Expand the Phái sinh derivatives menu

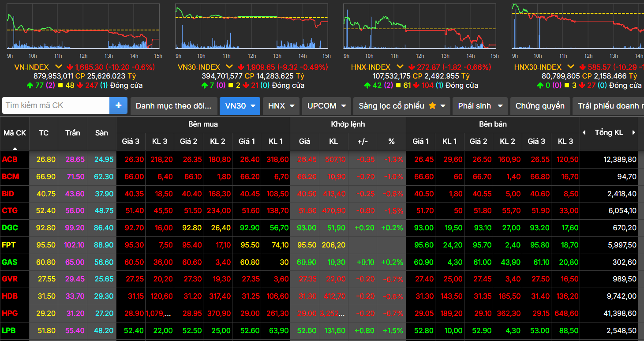(x=480, y=106)
